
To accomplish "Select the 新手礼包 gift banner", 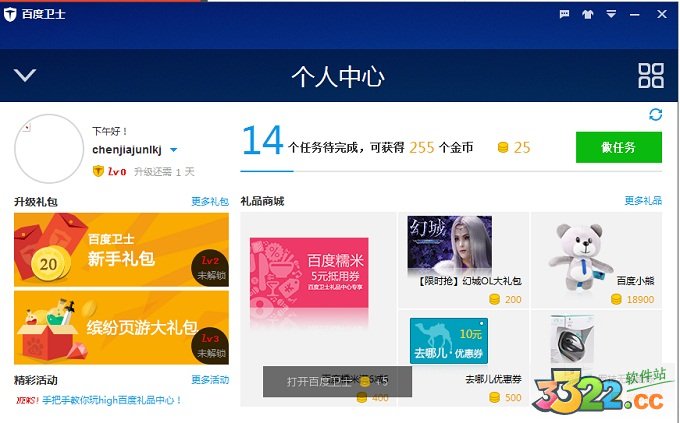I will coord(121,250).
